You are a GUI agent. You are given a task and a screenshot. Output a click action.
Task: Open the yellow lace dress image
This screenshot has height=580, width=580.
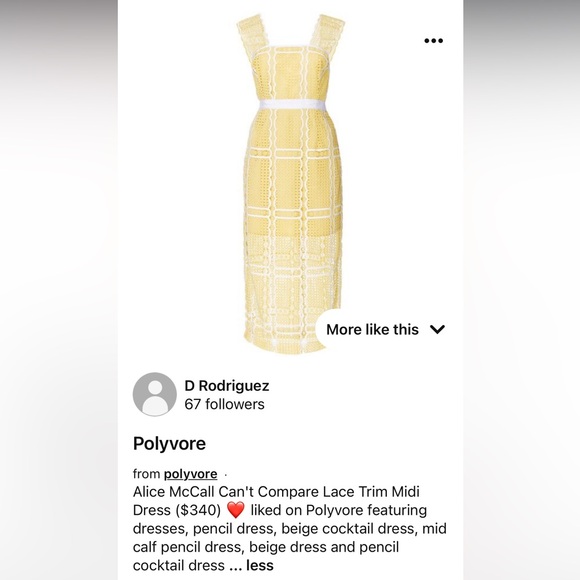(x=291, y=184)
